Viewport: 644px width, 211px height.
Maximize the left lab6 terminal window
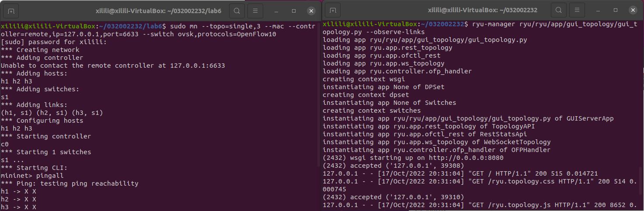(294, 10)
